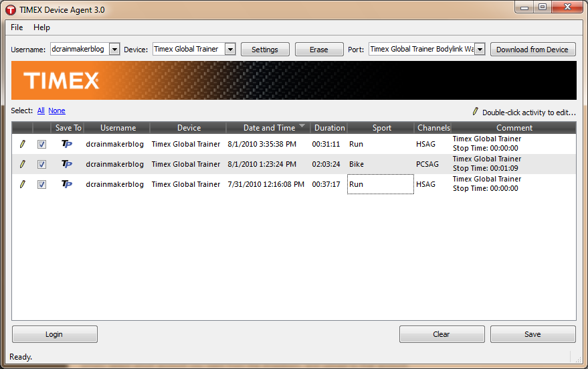Click the TrainingPeaks icon in the Bike row
Viewport: 588px width, 369px height.
tap(67, 164)
